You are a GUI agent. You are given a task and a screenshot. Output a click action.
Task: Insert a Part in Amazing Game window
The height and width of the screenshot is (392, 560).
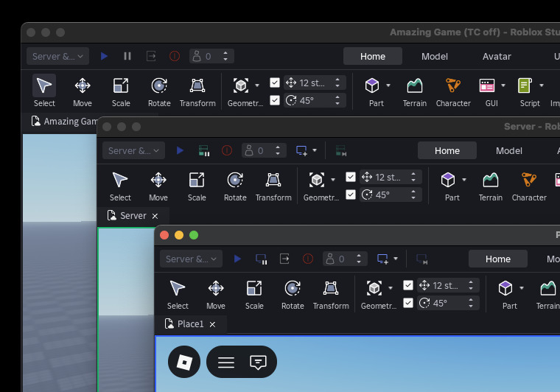coord(372,85)
